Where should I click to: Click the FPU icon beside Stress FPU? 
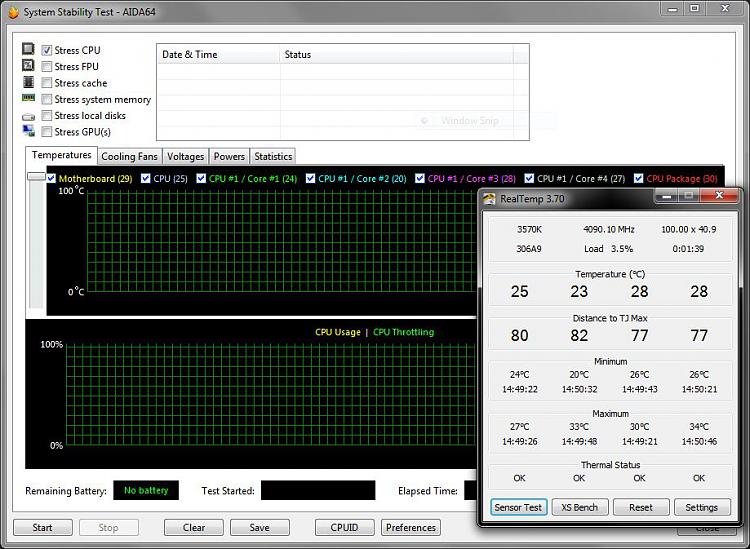pyautogui.click(x=28, y=66)
